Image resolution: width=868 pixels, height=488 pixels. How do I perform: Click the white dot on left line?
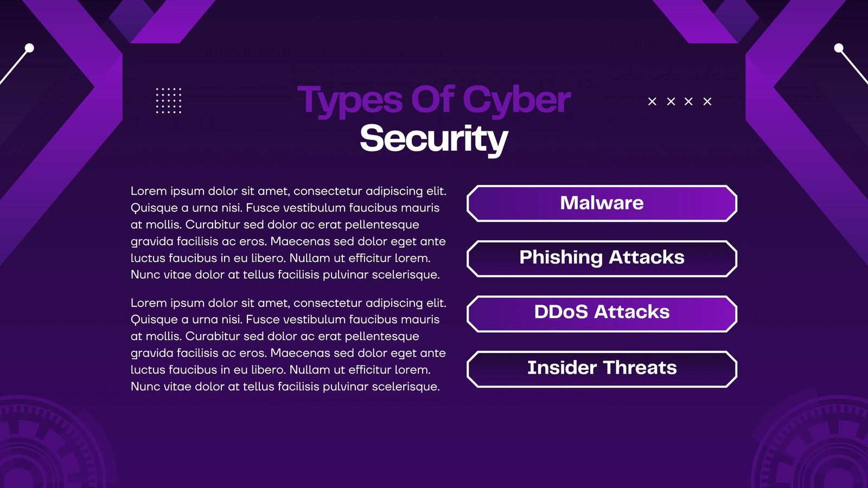tap(29, 48)
